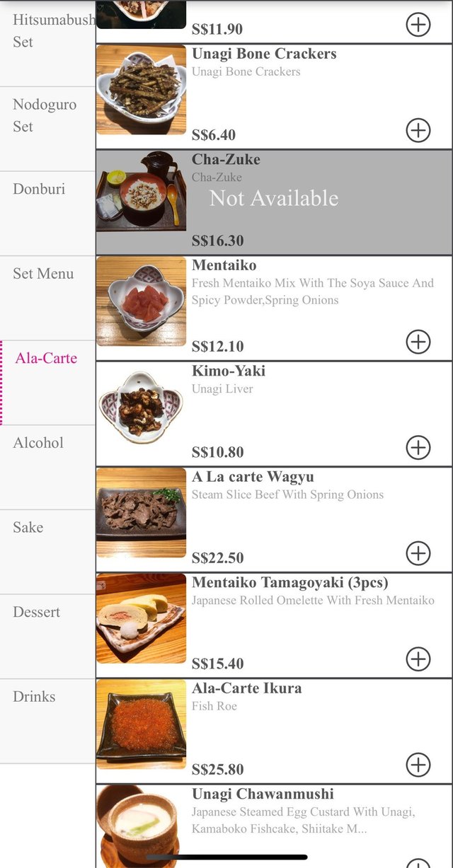The height and width of the screenshot is (868, 453).
Task: Add Unagi Bone Crackers with plus icon
Action: pos(418,130)
